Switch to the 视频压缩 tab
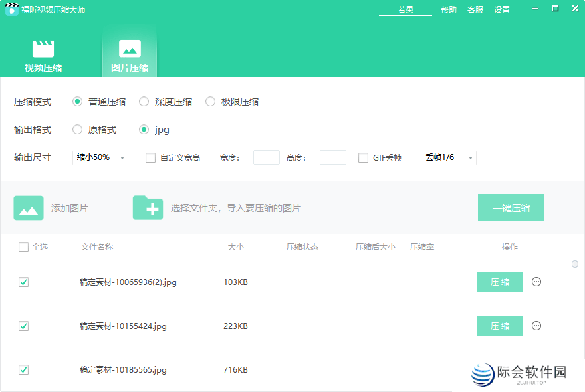The image size is (585, 392). pyautogui.click(x=43, y=54)
